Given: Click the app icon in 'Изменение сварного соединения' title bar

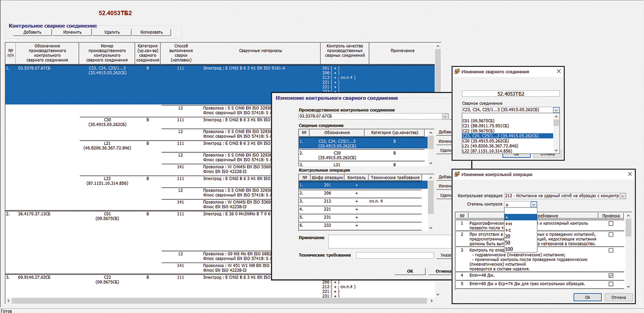Looking at the screenshot, I should pyautogui.click(x=457, y=71).
